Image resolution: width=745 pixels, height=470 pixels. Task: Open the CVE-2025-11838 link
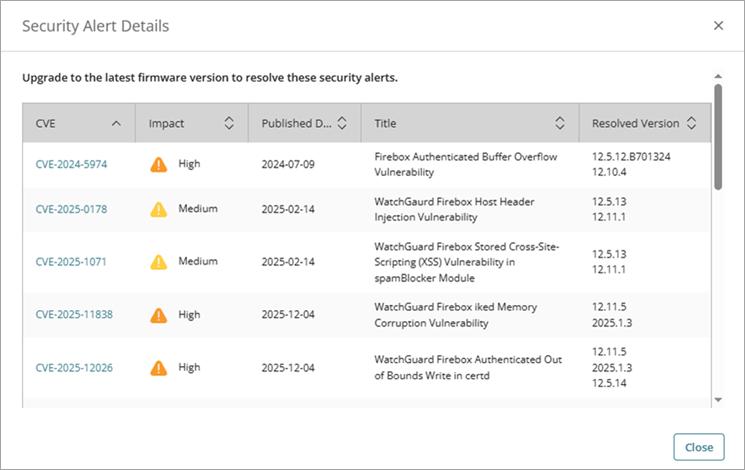74,315
